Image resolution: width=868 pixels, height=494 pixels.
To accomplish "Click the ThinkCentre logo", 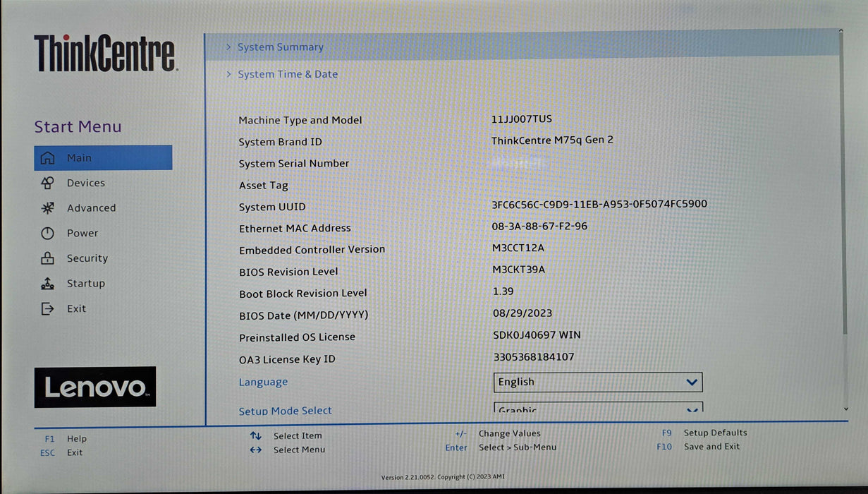I will [x=106, y=54].
